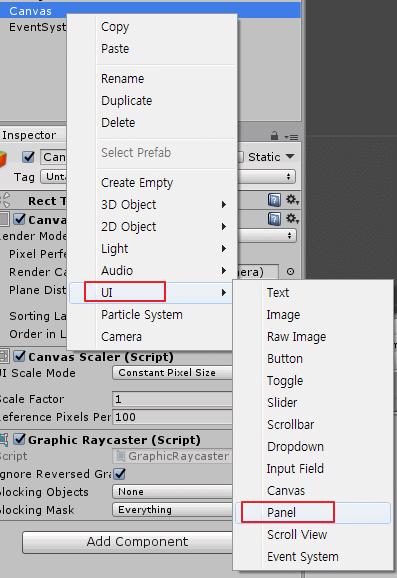Open Rect Transform help icon
The height and width of the screenshot is (578, 397).
[274, 200]
